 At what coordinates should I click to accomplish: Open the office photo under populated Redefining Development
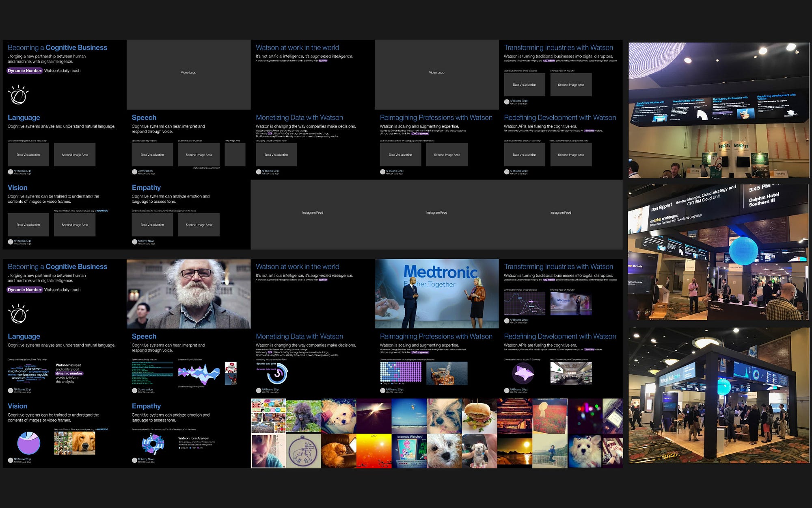click(571, 373)
